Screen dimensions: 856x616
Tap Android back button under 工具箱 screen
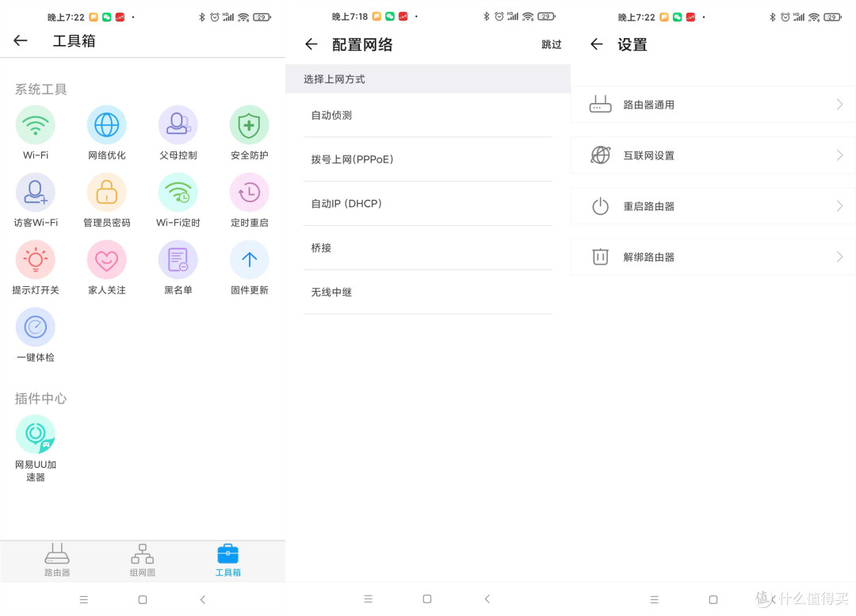pos(203,599)
